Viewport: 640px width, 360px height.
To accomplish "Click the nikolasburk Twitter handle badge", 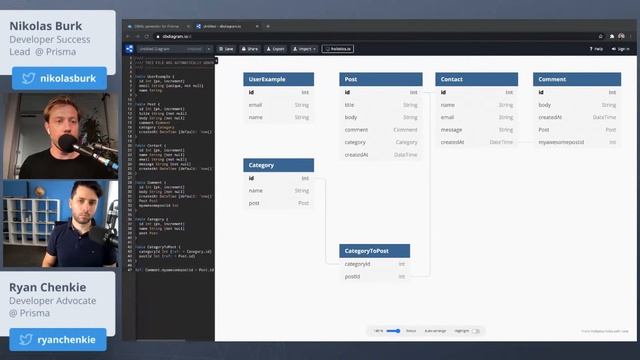I will point(60,78).
